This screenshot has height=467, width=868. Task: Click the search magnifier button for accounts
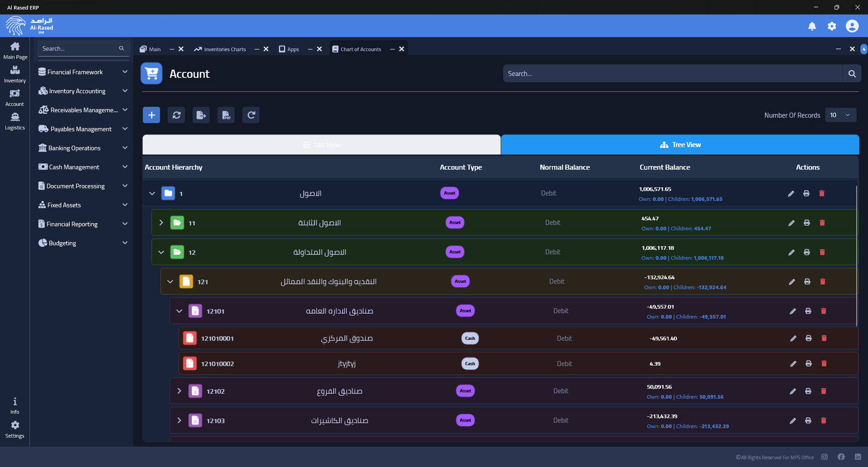852,74
